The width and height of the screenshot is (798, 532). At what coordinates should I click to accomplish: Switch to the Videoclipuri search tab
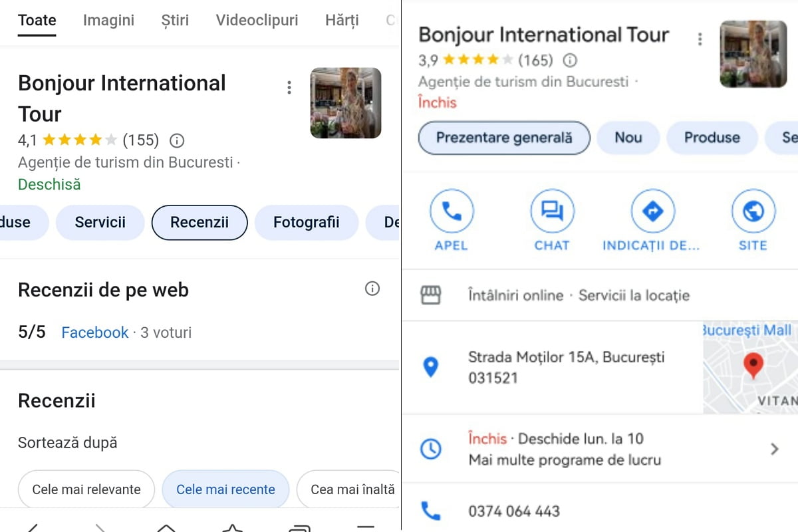257,20
